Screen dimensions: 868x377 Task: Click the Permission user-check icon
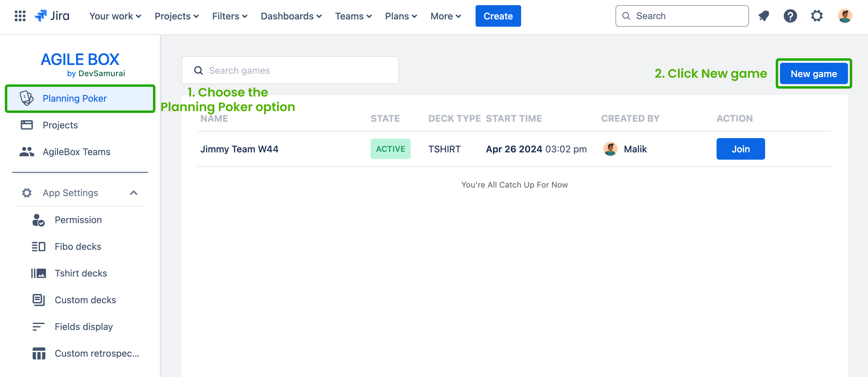(39, 220)
